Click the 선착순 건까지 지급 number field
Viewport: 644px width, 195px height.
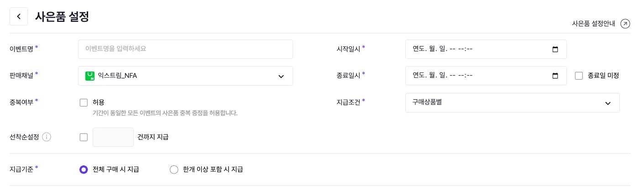113,137
